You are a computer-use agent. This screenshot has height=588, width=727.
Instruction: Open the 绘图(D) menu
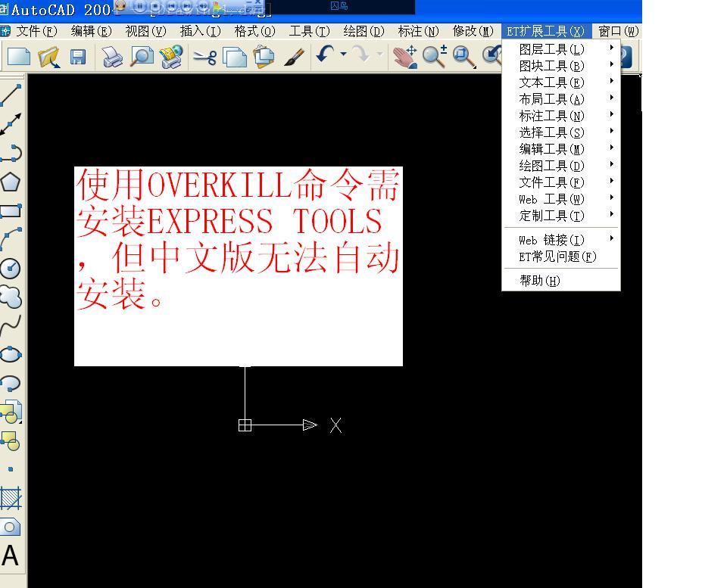(364, 32)
